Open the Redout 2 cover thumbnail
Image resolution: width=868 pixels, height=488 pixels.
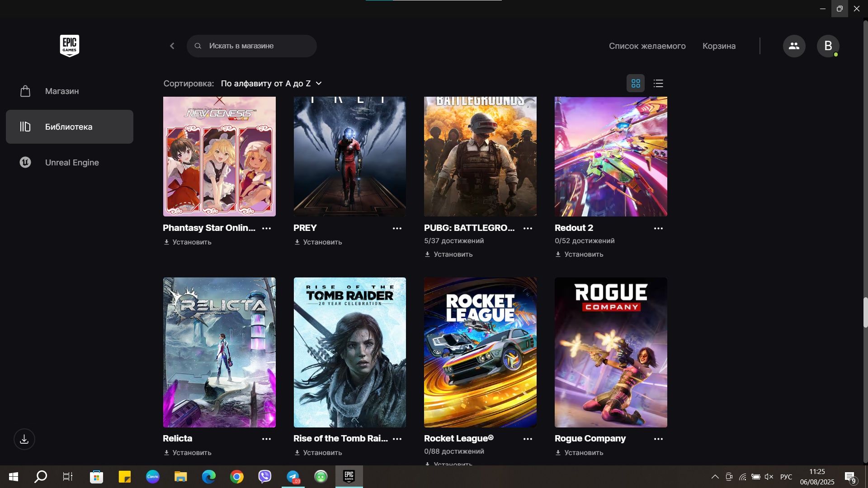click(611, 156)
